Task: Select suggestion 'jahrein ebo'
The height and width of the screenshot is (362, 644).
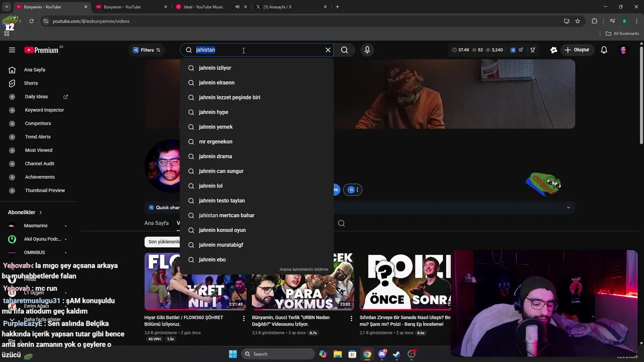Action: [257, 259]
